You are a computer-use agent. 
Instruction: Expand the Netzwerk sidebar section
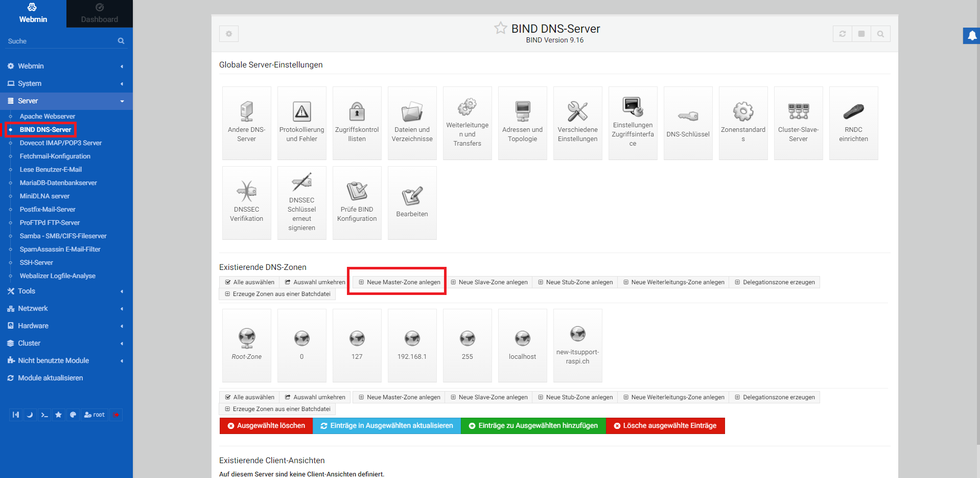click(33, 308)
